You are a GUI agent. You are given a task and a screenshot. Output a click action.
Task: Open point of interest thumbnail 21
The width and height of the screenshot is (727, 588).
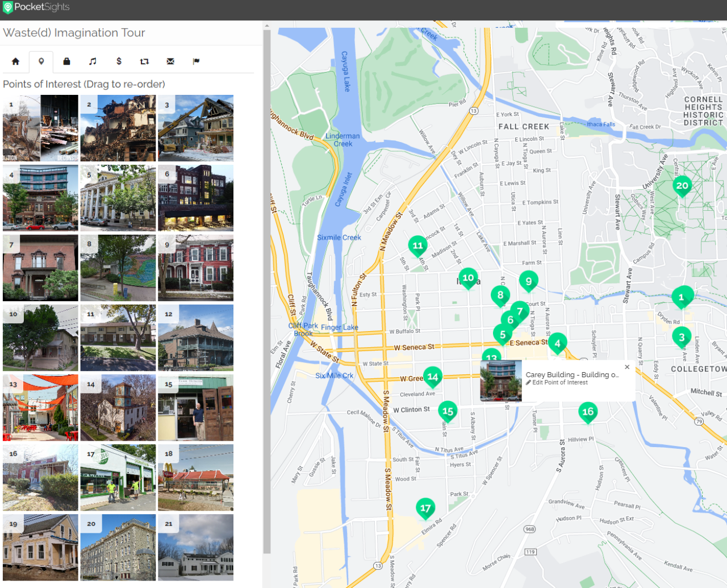195,548
